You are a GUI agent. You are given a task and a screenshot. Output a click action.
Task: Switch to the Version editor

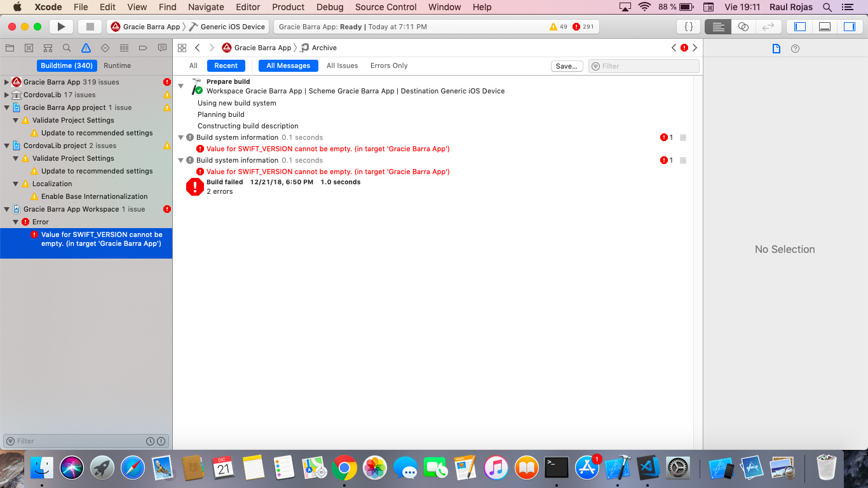768,27
